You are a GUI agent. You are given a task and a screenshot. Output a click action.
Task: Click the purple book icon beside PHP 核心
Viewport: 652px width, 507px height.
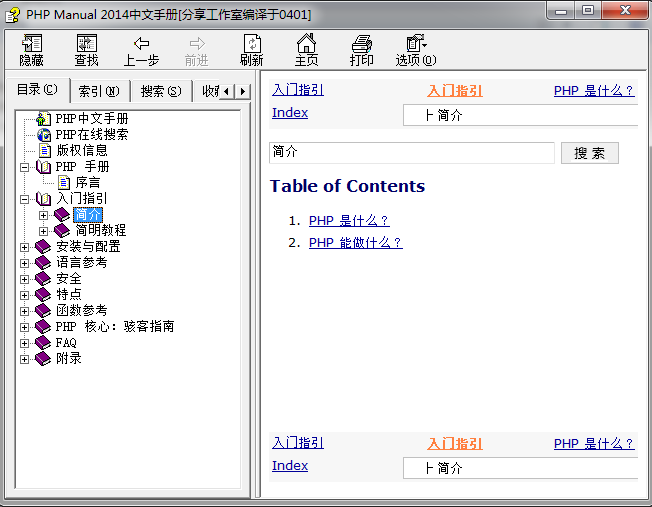click(43, 326)
